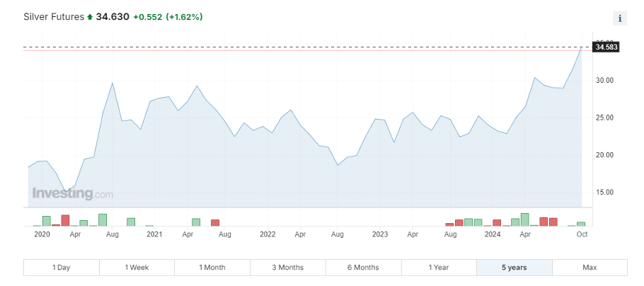Click the black 34.583 price label
This screenshot has width=644, height=286.
pos(607,47)
